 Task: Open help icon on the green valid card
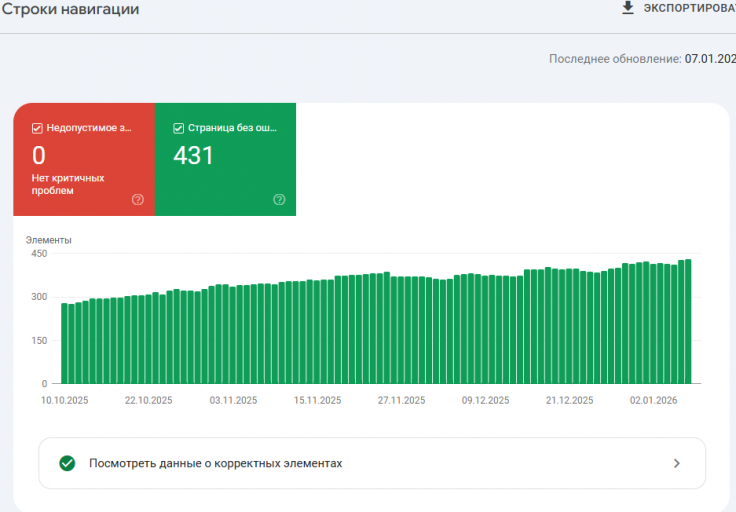click(279, 199)
